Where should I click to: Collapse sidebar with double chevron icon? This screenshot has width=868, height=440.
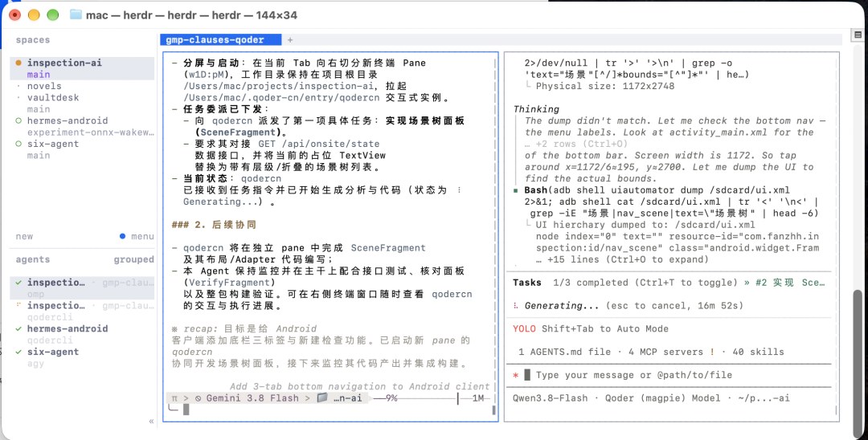(151, 422)
